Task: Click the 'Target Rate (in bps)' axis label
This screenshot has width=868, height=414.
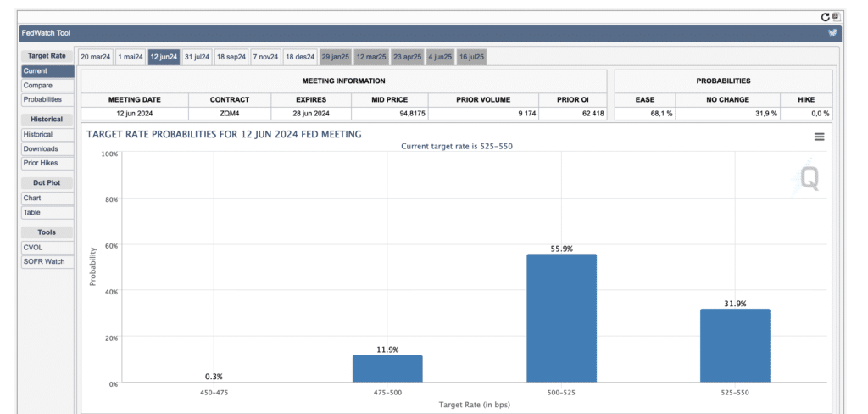Action: (474, 405)
